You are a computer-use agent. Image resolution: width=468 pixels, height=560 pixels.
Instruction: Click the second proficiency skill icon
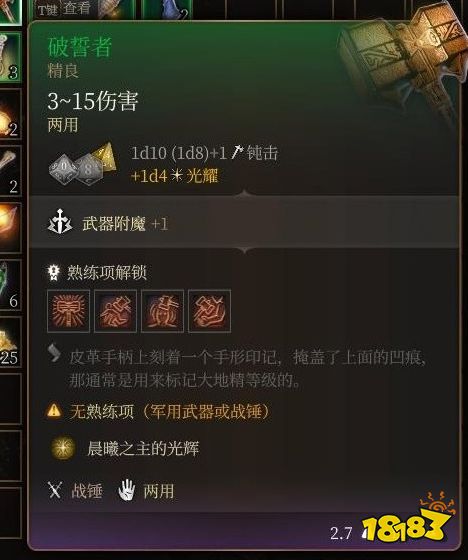pos(115,311)
